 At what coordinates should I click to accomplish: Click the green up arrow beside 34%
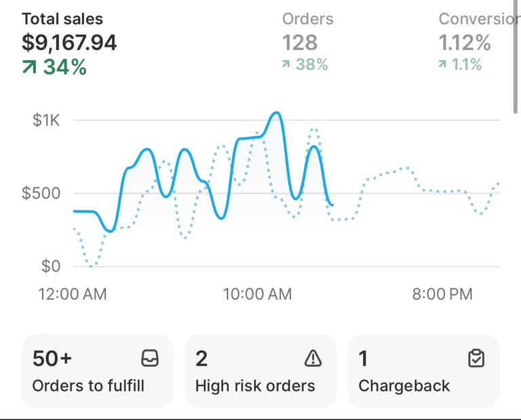[29, 67]
